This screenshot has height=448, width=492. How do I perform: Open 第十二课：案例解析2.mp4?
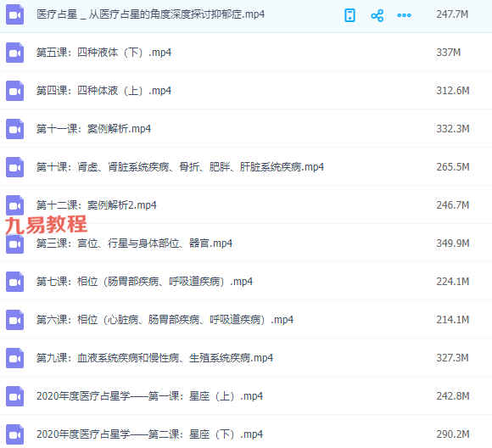tap(96, 205)
